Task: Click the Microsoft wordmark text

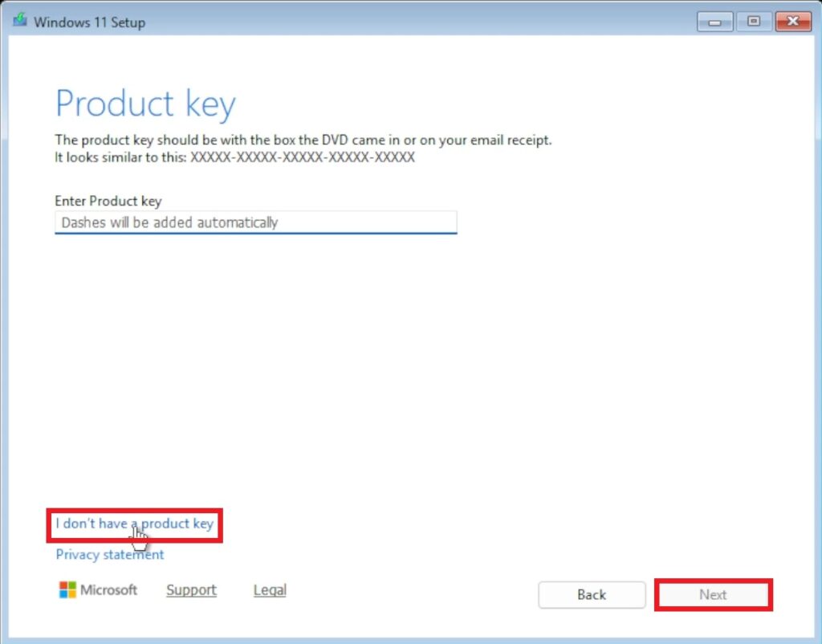Action: (x=108, y=590)
